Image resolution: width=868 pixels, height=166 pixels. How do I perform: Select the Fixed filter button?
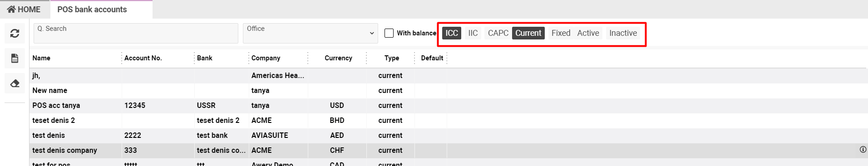tap(561, 33)
